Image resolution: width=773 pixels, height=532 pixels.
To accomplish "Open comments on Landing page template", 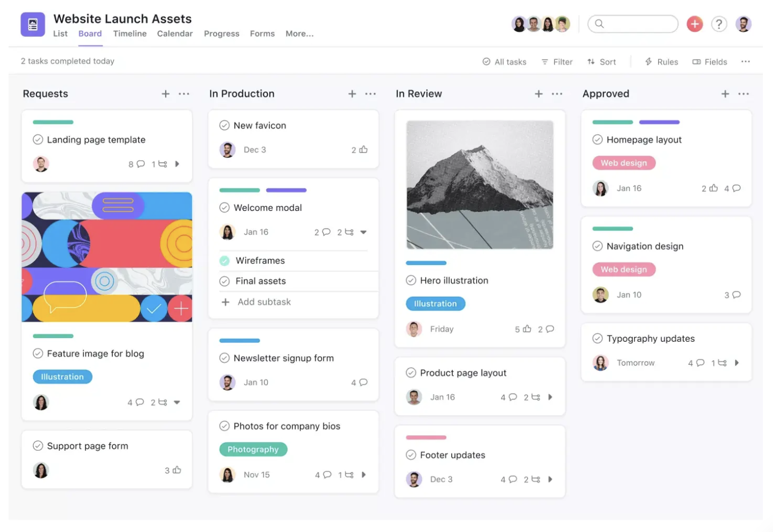I will tap(141, 164).
